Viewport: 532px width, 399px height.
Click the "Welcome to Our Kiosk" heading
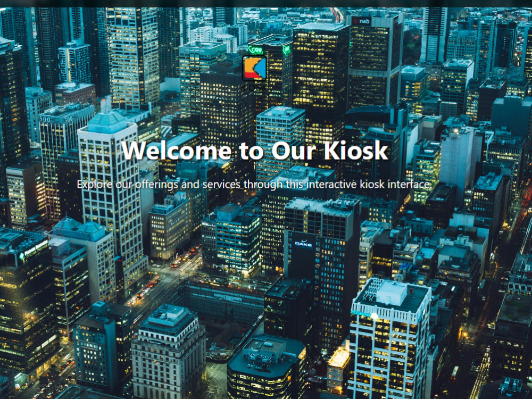coord(255,151)
